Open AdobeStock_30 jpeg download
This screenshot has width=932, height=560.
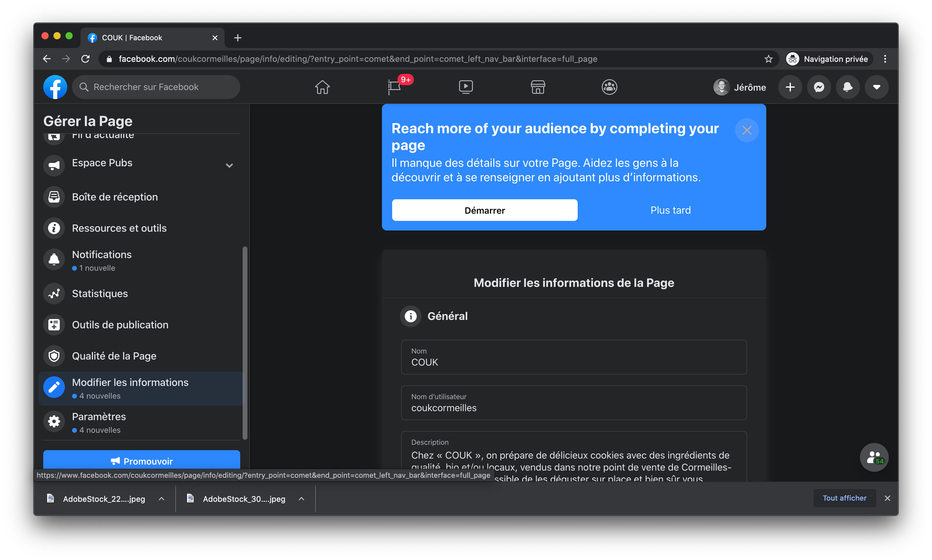[x=236, y=499]
